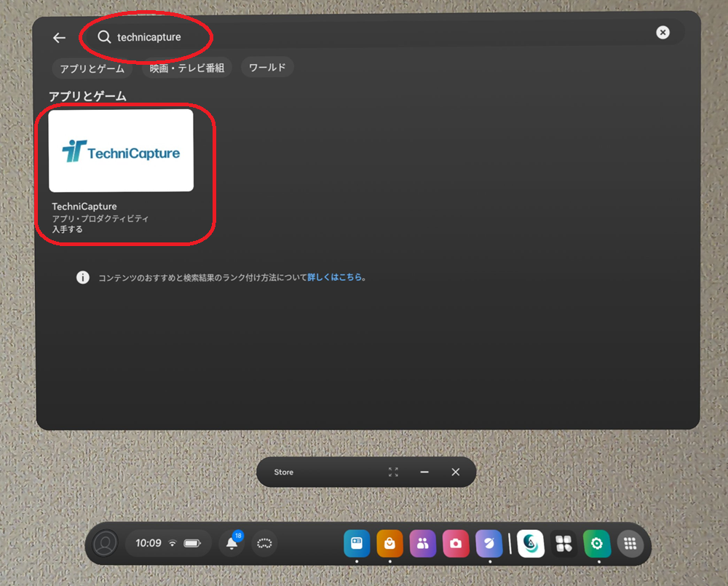Open the orange Store shopping bag icon
The image size is (728, 586).
[x=389, y=543]
